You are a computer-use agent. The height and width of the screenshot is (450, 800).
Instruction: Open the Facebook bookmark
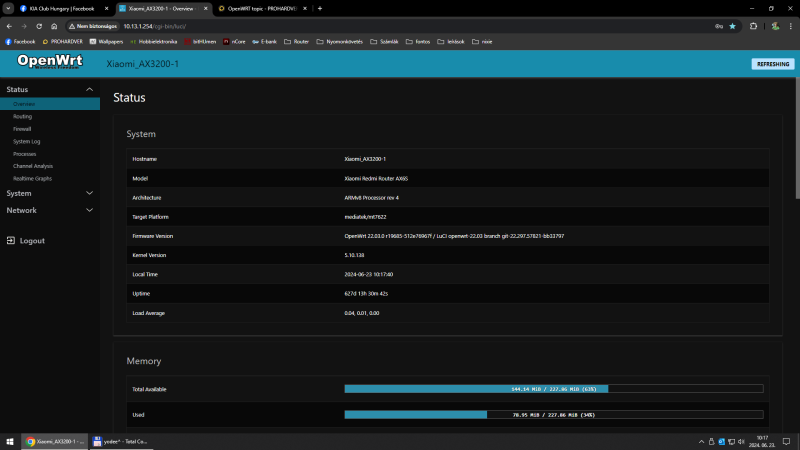[x=20, y=42]
